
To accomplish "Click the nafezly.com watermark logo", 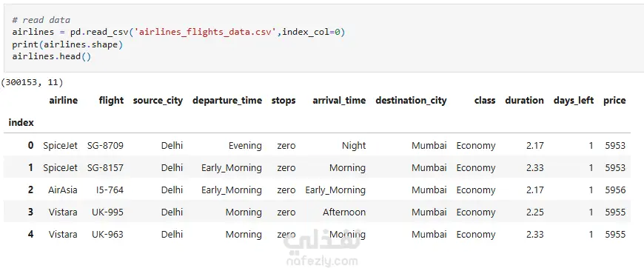I will (x=321, y=249).
